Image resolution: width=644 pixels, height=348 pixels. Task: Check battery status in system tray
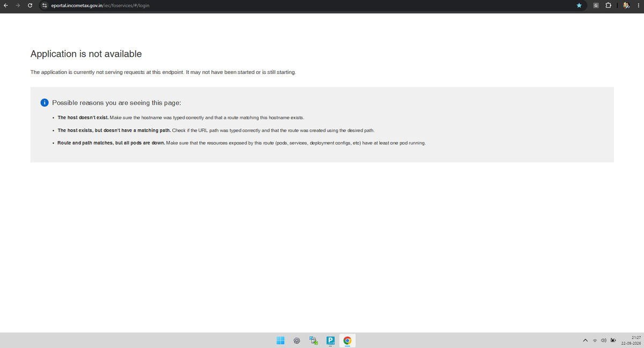613,340
